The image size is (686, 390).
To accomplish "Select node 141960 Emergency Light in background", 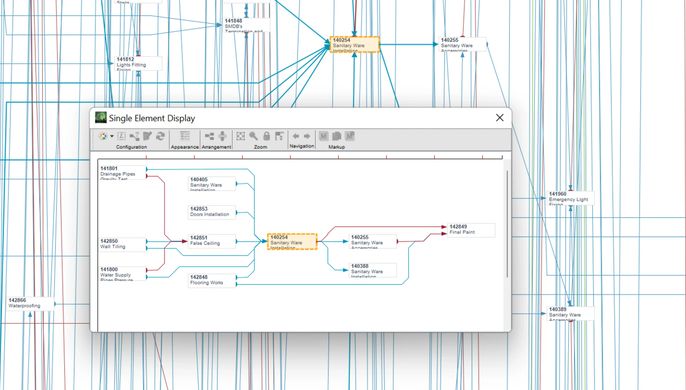I will [x=570, y=198].
